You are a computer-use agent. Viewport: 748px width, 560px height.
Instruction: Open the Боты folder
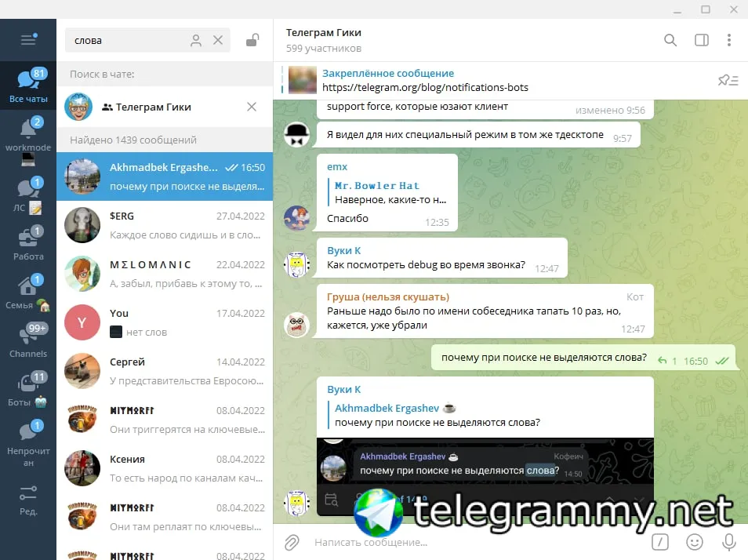28,389
